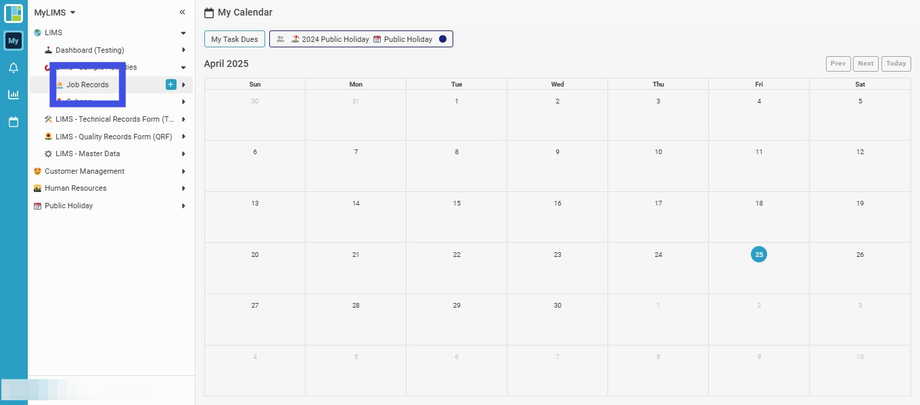The width and height of the screenshot is (920, 405).
Task: Select date 21 in the calendar
Action: [x=356, y=254]
